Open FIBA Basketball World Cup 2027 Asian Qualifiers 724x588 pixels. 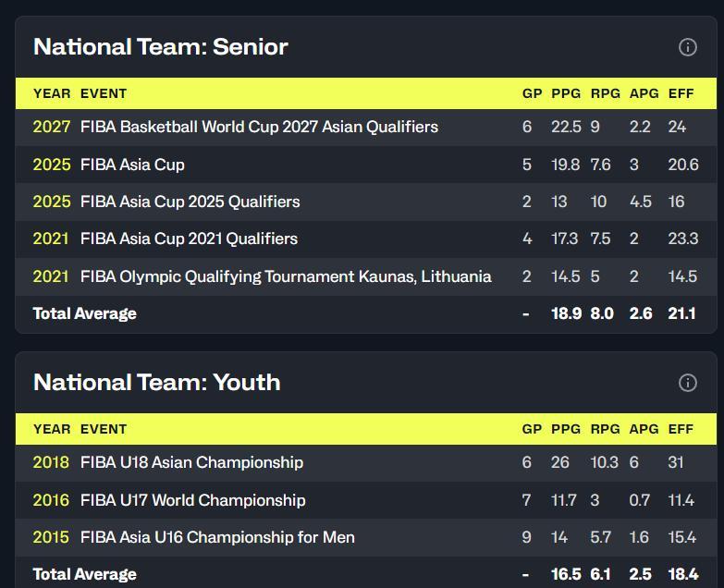click(259, 127)
